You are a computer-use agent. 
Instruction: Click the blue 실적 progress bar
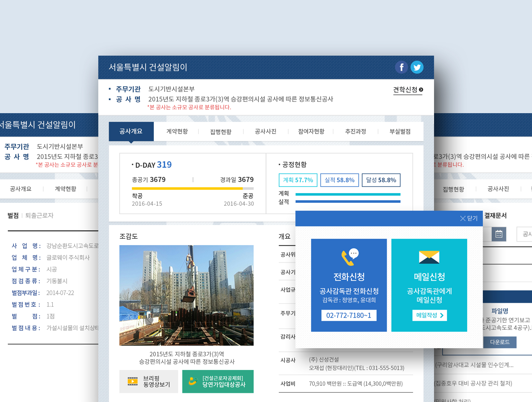click(348, 202)
